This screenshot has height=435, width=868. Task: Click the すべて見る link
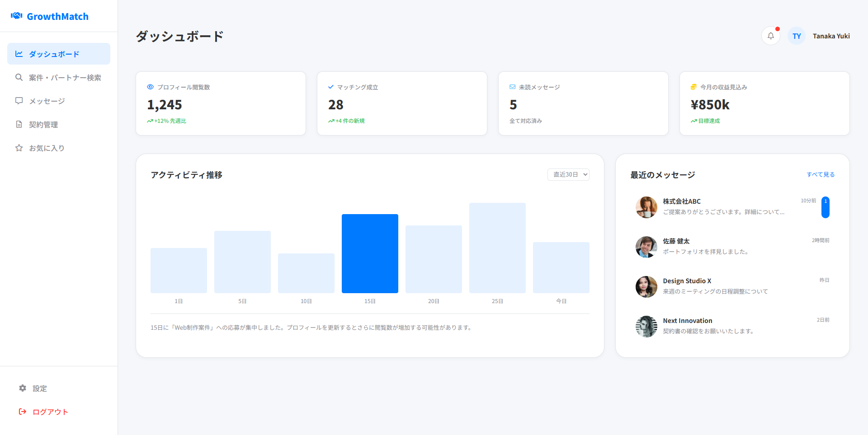821,174
